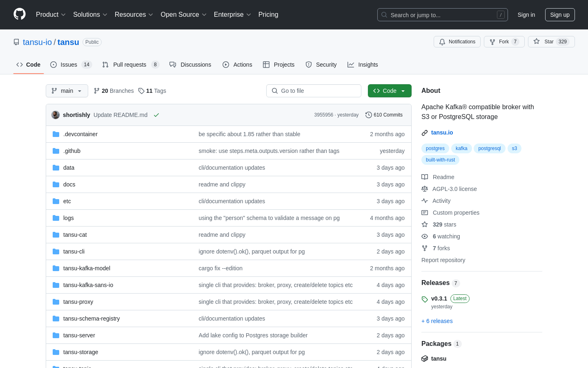This screenshot has width=588, height=368.
Task: Click the Notifications bell button
Action: pos(457,42)
